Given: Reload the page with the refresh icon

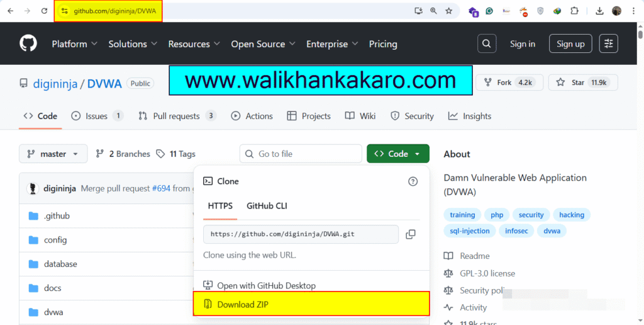Looking at the screenshot, I should coord(45,11).
